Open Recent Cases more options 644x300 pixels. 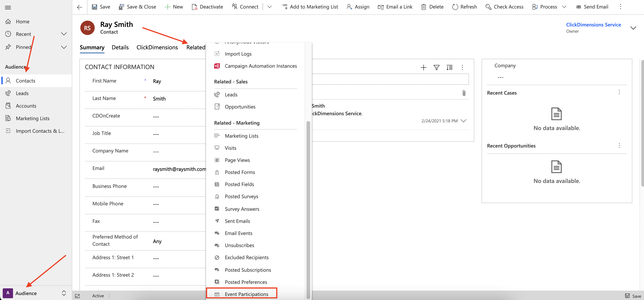(619, 92)
